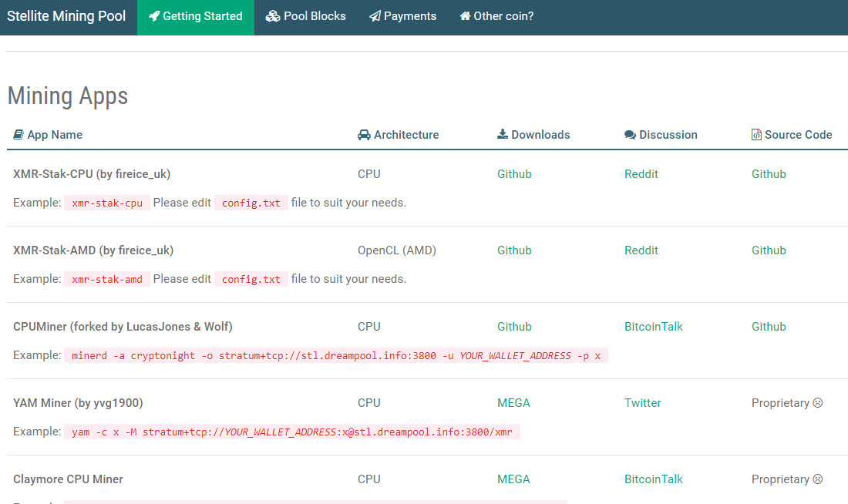Viewport: 848px width, 504px height.
Task: Click the home icon beside Other coin
Action: [465, 16]
